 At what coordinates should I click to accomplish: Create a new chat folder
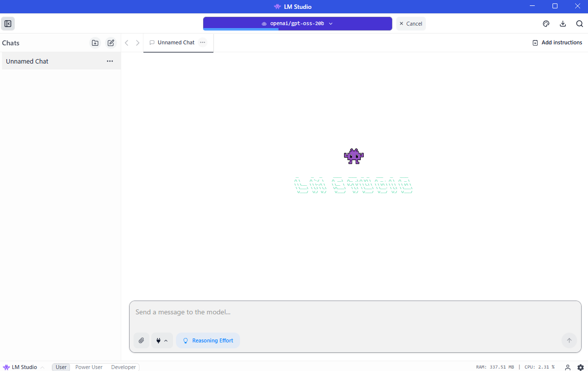[95, 43]
